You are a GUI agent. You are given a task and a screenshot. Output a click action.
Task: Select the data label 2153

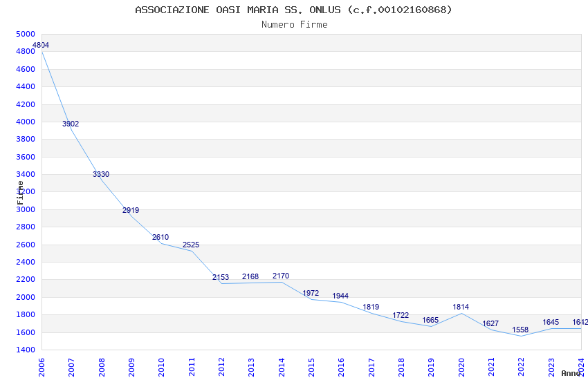pos(221,277)
